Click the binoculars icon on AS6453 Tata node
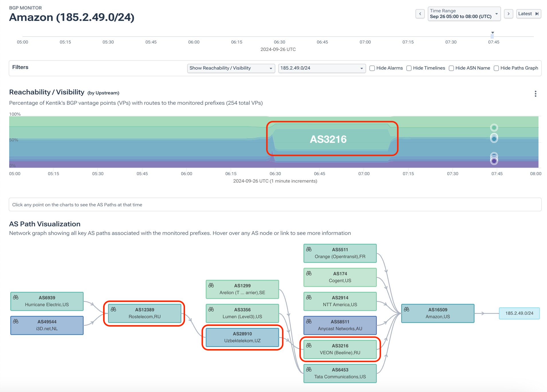Viewport: 547px width, 392px height. point(309,369)
